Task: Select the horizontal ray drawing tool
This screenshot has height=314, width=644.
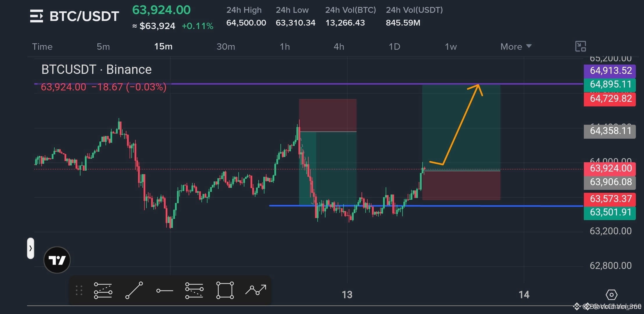Action: (164, 290)
